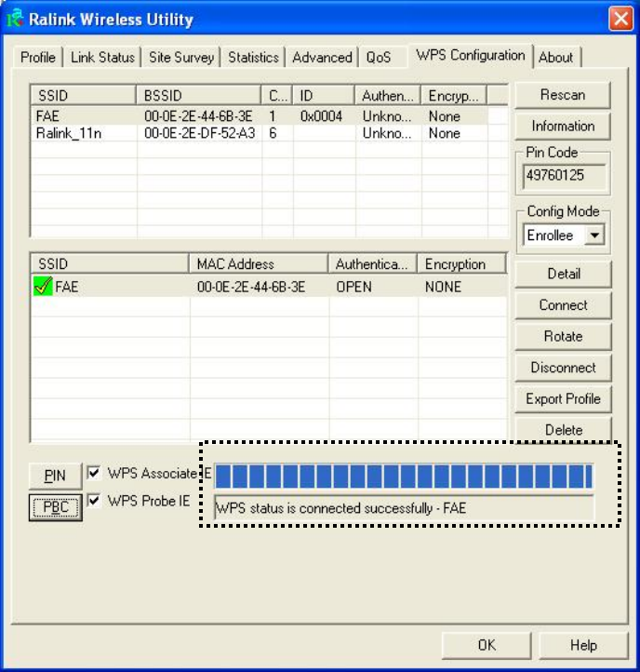This screenshot has width=640, height=672.
Task: Click the Export Profile button
Action: pos(564,399)
